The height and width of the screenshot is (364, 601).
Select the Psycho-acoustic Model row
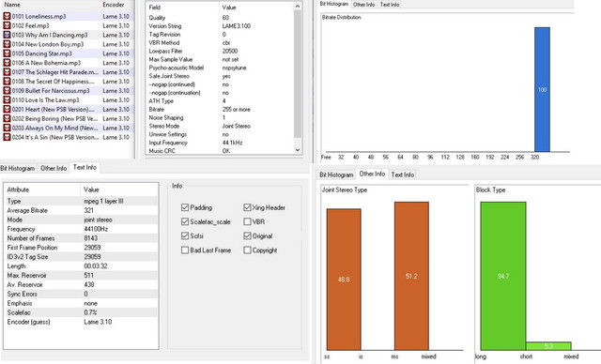[x=220, y=68]
